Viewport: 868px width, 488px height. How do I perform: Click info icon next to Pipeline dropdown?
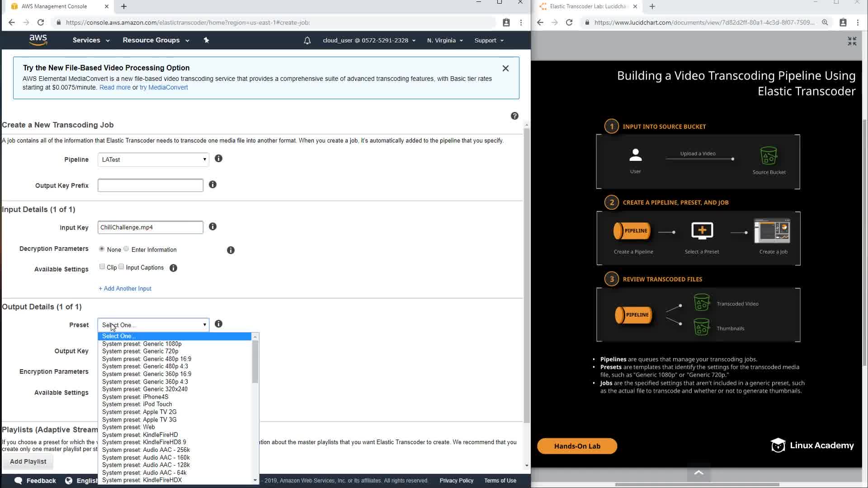tap(218, 159)
